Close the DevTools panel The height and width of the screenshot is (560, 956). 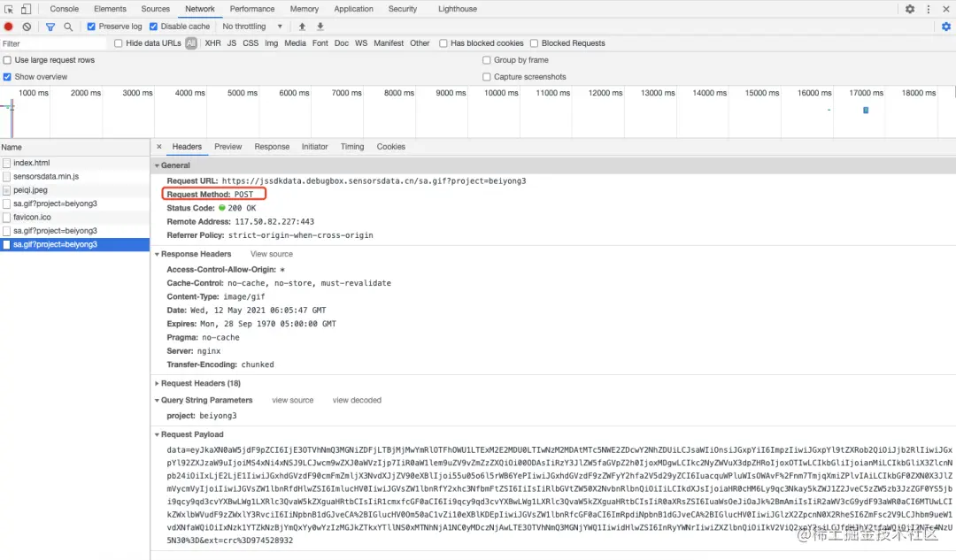[946, 9]
